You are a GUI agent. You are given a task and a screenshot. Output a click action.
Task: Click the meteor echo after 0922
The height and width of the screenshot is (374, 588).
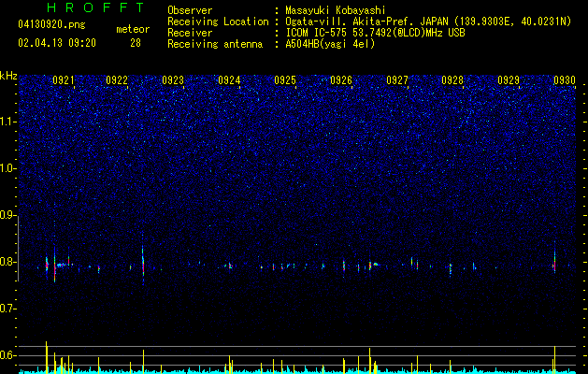(x=143, y=263)
